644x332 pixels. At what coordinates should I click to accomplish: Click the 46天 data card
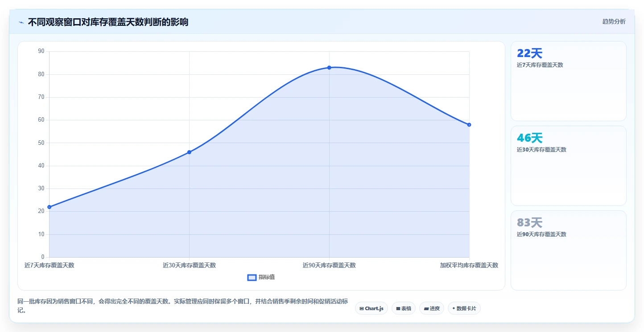point(568,166)
